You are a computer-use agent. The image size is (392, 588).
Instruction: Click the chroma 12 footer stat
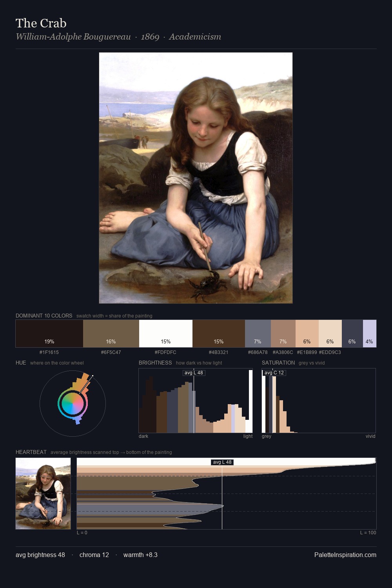point(94,555)
